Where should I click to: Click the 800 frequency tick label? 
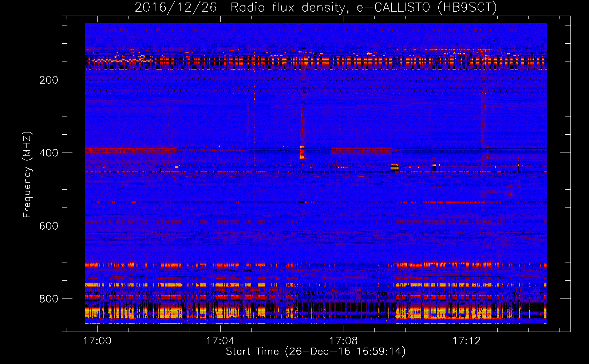pos(49,299)
